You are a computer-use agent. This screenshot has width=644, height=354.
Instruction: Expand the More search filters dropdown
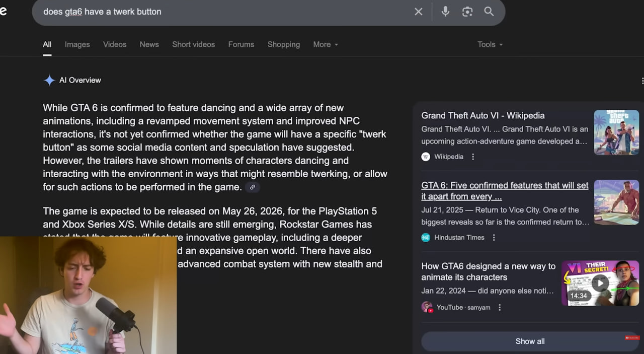326,44
